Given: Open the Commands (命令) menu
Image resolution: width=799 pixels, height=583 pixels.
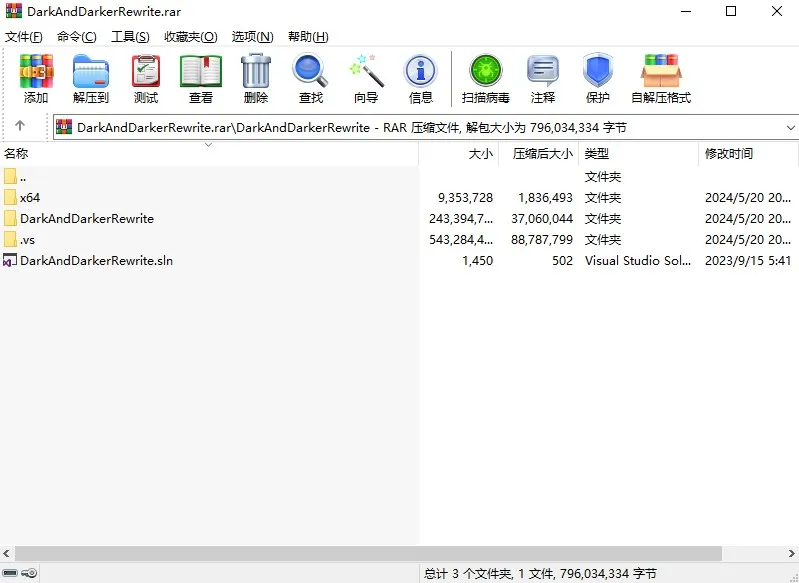Looking at the screenshot, I should 76,37.
